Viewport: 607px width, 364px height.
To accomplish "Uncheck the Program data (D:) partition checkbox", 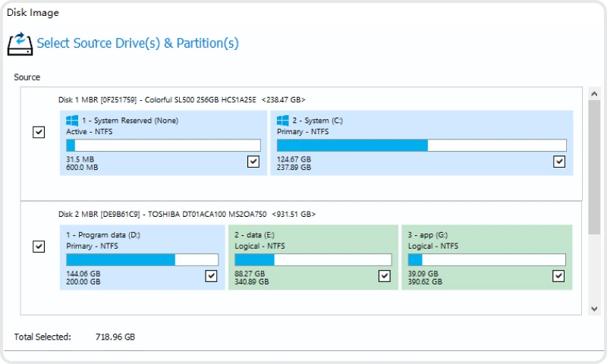I will pos(211,276).
